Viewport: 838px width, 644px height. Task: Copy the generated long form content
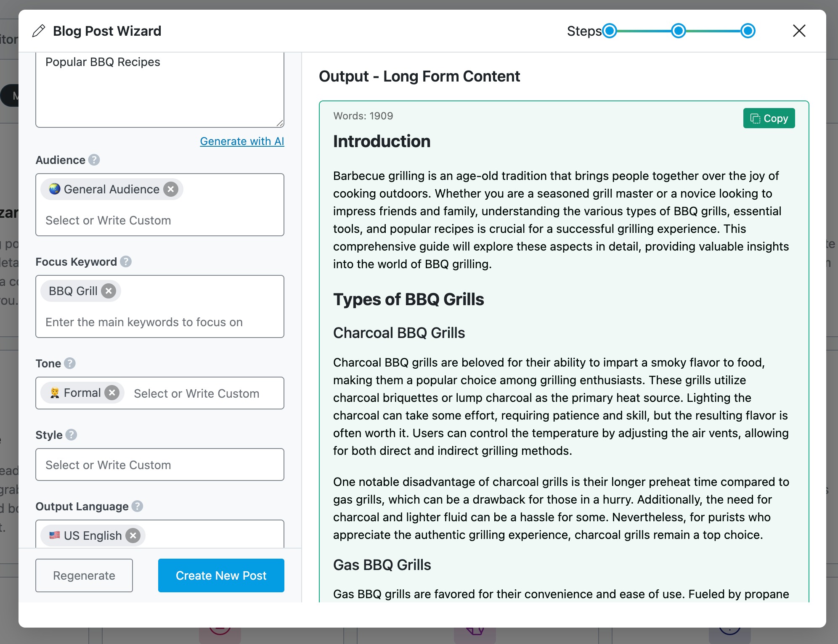(x=769, y=119)
